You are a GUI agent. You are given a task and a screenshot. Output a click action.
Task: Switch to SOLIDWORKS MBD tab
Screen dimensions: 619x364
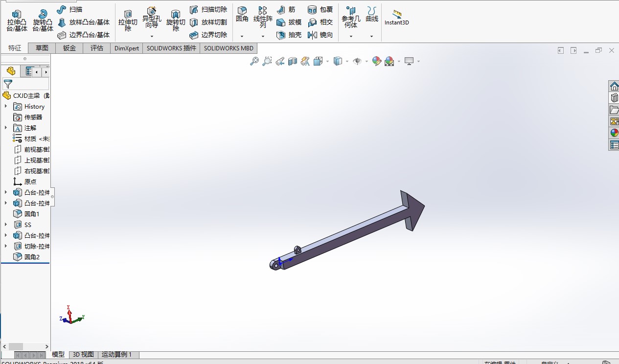tap(229, 48)
